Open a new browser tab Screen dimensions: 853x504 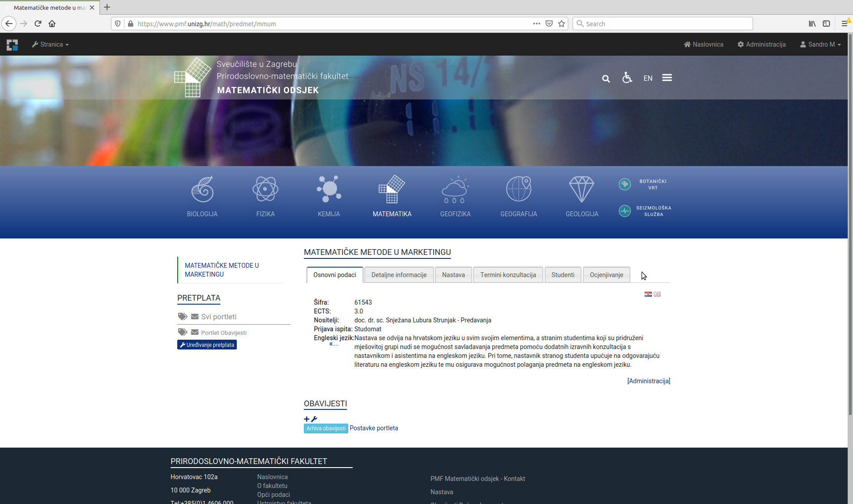pyautogui.click(x=107, y=7)
